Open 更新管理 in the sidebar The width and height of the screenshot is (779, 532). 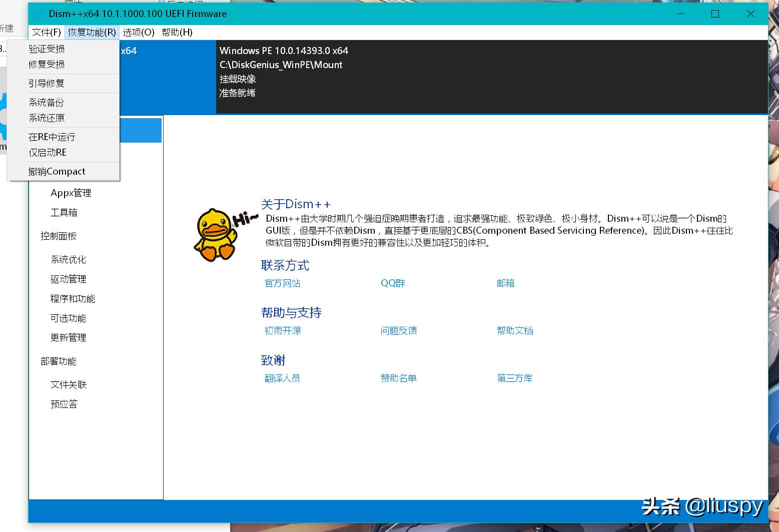68,337
